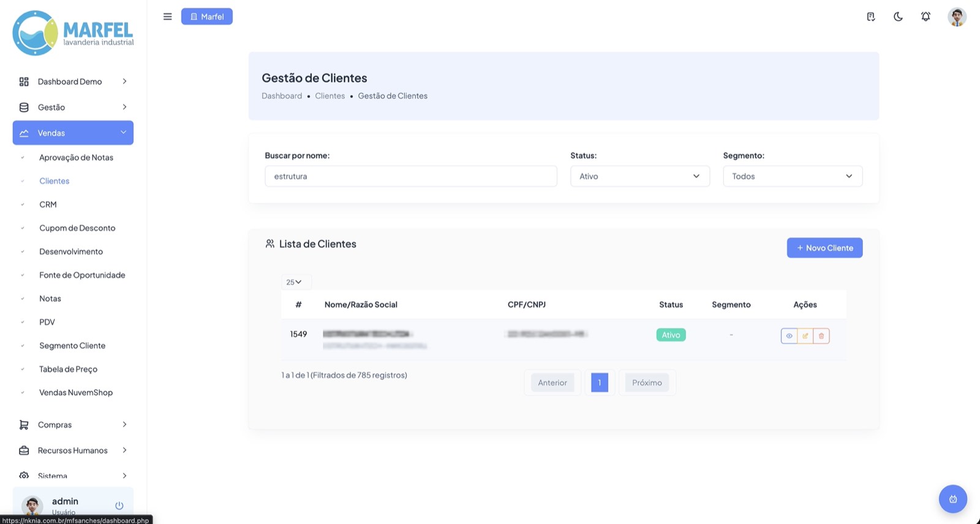Edit client 1549 with pencil icon
This screenshot has width=980, height=524.
pyautogui.click(x=805, y=335)
